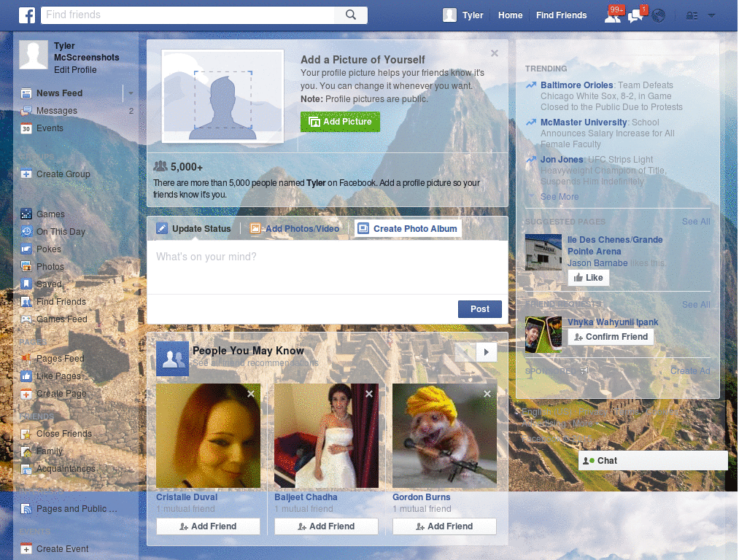Viewport: 747px width, 560px height.
Task: Open Home from top bar
Action: (510, 15)
